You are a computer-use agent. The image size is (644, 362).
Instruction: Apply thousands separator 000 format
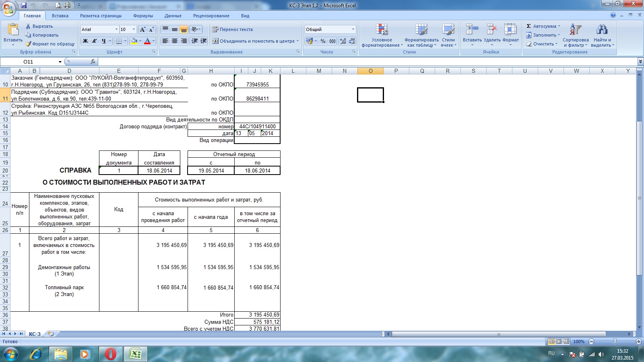pyautogui.click(x=332, y=41)
